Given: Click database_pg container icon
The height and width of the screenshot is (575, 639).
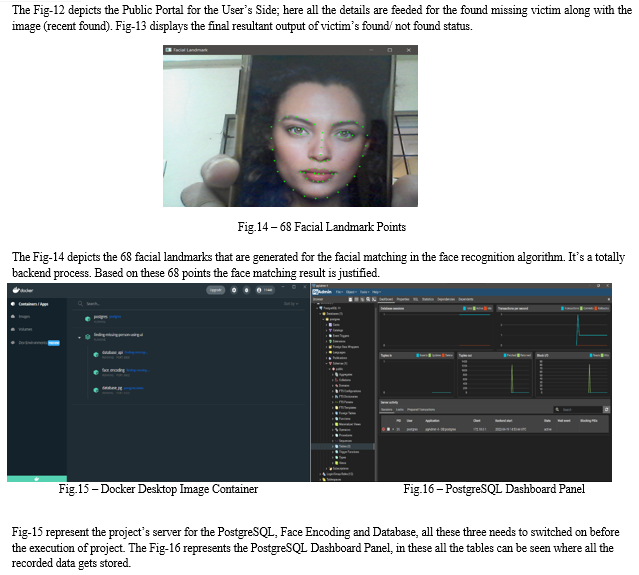Looking at the screenshot, I should click(96, 390).
